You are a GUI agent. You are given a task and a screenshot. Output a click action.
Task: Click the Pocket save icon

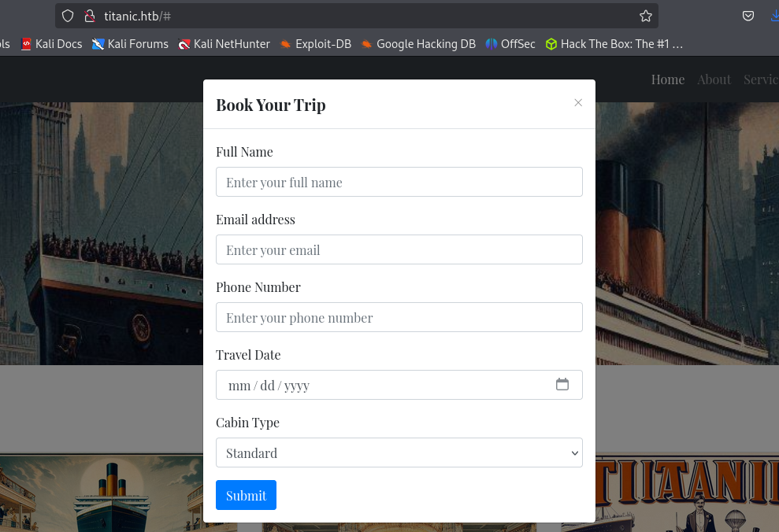pos(748,16)
